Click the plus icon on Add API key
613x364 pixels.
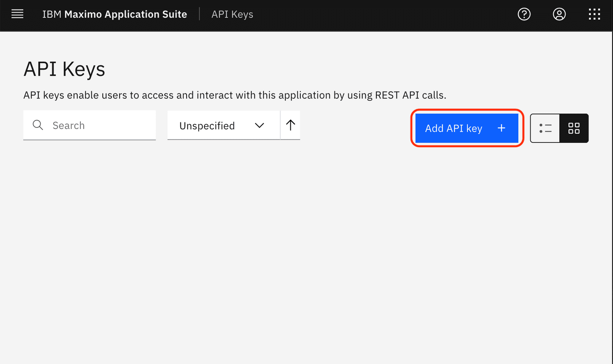(x=501, y=128)
